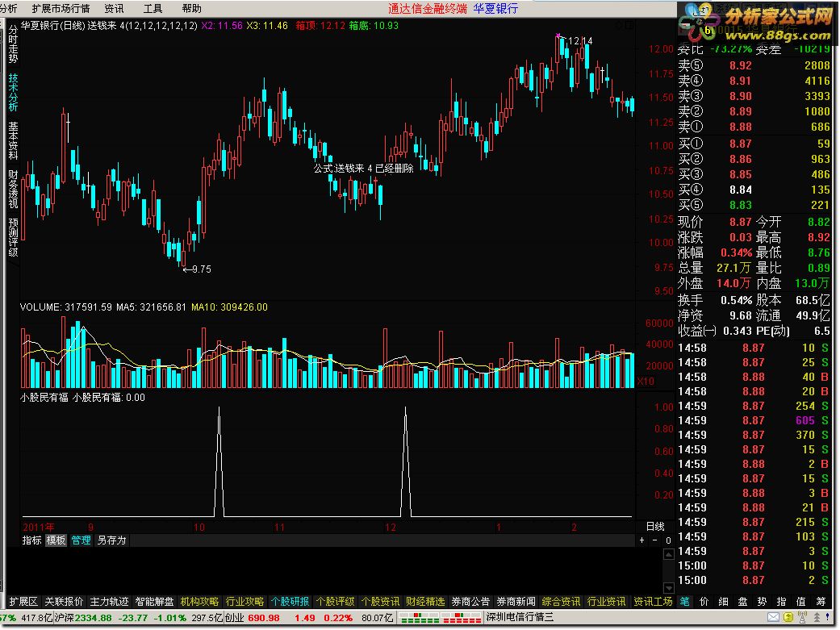Click the antenna connection icon in status bar
The width and height of the screenshot is (840, 630).
tap(802, 618)
